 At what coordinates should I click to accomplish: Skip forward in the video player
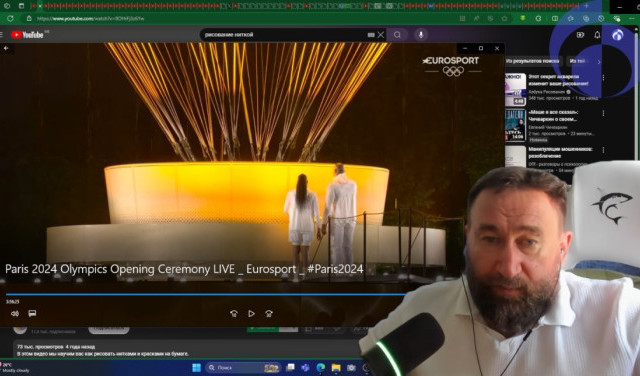[x=269, y=314]
